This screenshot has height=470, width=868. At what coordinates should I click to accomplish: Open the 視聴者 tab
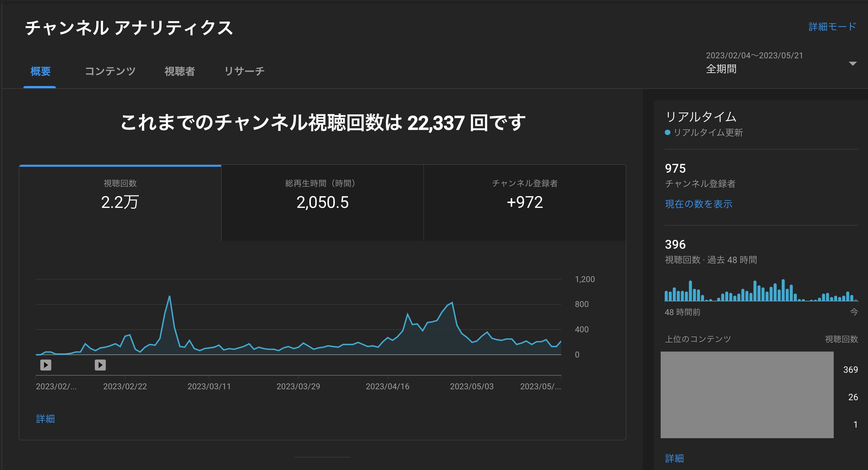click(x=180, y=71)
